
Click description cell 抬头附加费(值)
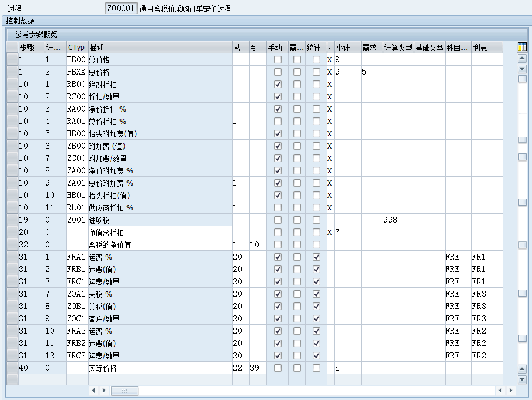pyautogui.click(x=160, y=133)
